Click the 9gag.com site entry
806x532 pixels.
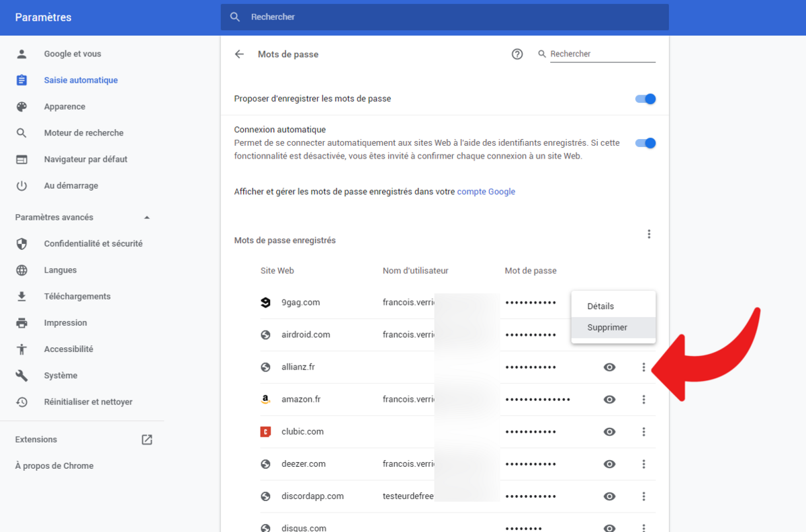300,302
